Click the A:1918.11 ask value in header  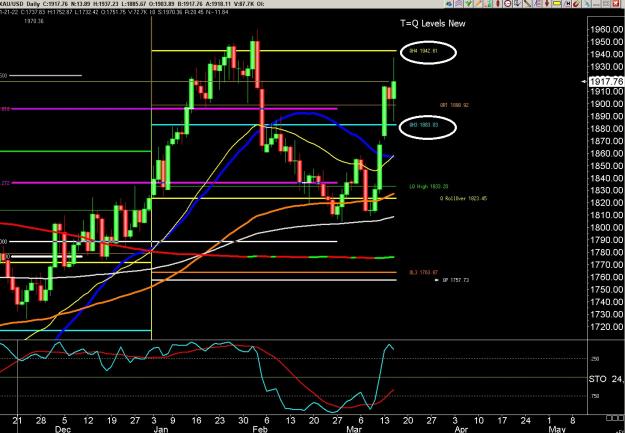[x=218, y=3]
